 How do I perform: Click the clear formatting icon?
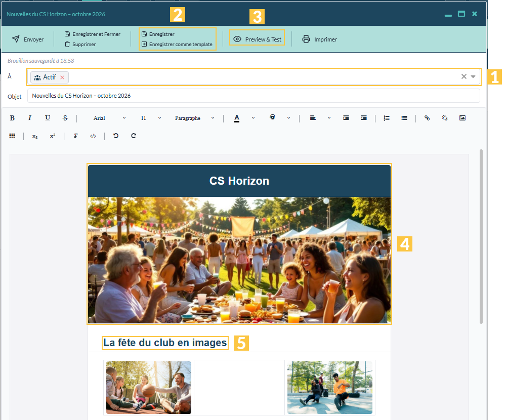(75, 136)
